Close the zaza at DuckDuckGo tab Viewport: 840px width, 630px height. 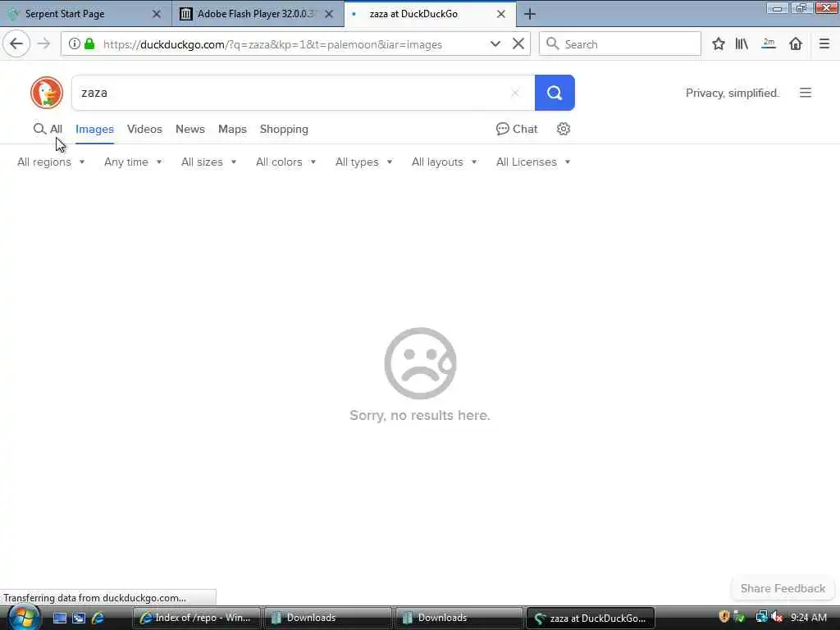(x=501, y=14)
